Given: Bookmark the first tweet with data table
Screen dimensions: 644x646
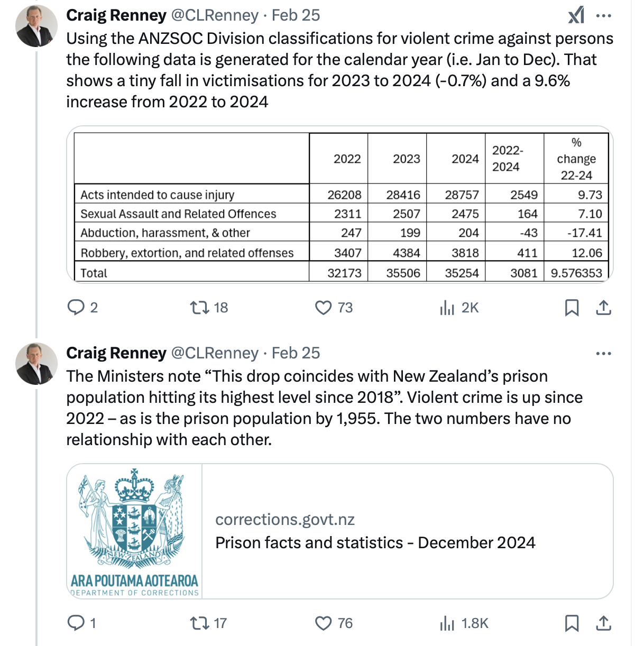Looking at the screenshot, I should coord(572,307).
